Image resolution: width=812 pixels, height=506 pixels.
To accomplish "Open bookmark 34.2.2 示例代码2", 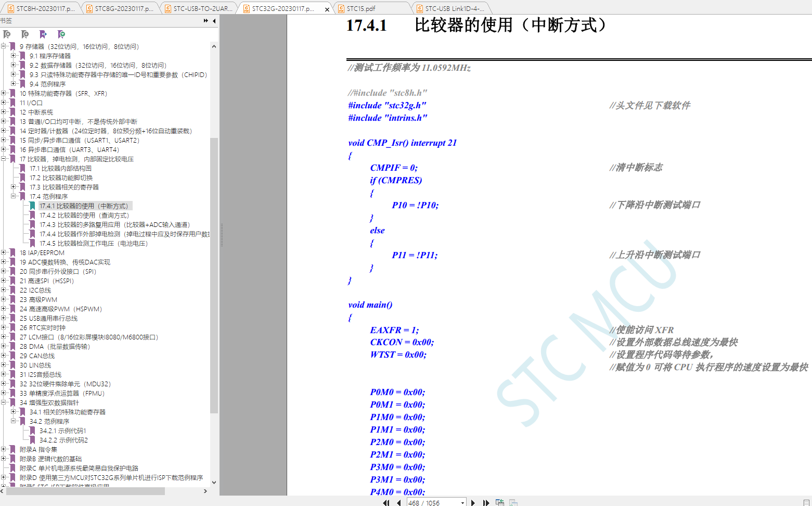I will (x=63, y=440).
